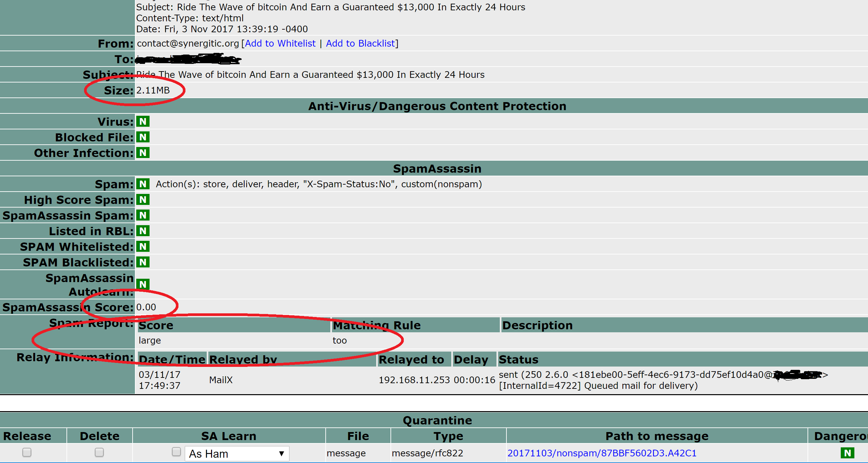
Task: Tick the Delete checkbox
Action: coord(99,452)
